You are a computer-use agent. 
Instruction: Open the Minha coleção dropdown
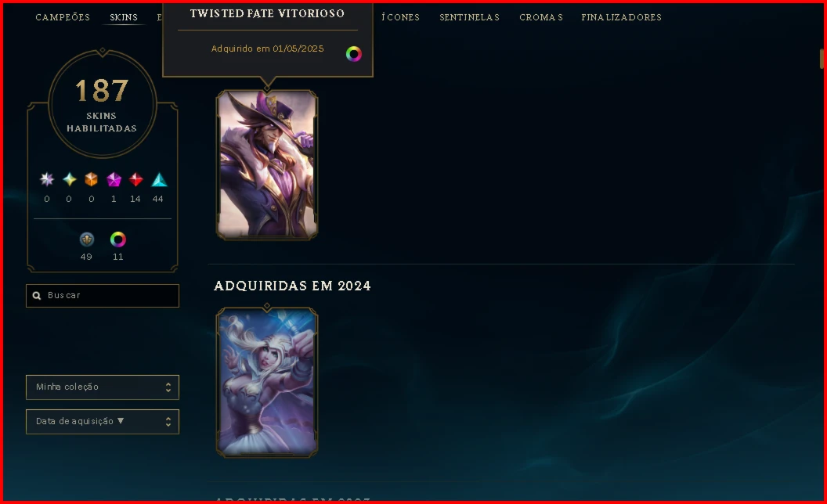click(103, 387)
